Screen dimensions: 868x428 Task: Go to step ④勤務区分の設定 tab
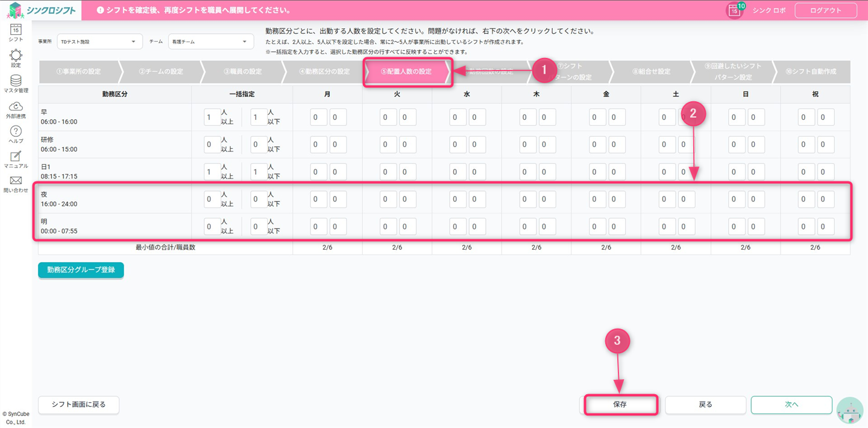(x=324, y=72)
